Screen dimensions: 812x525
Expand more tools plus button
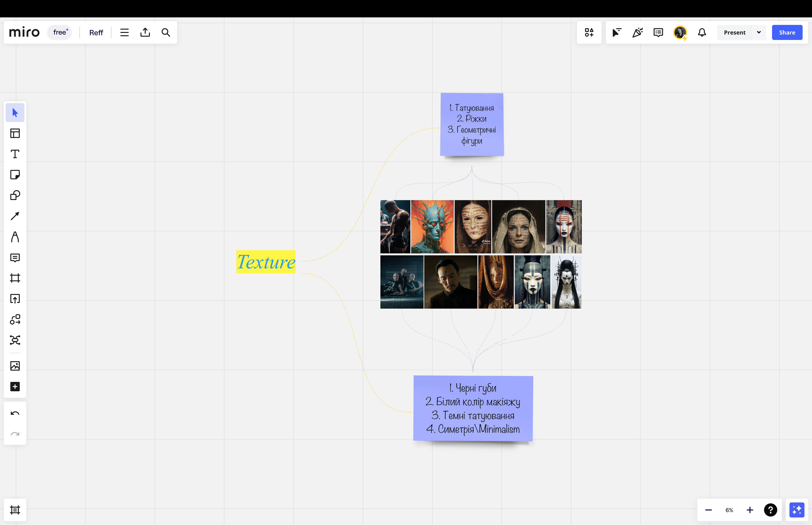point(15,387)
